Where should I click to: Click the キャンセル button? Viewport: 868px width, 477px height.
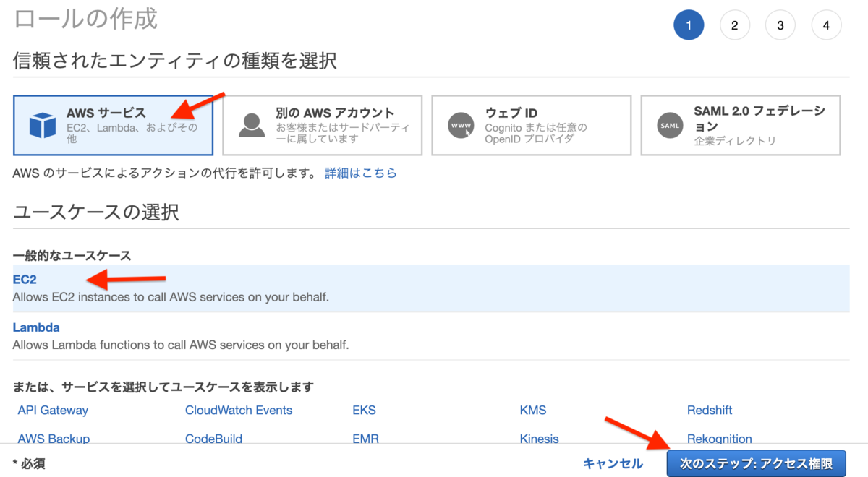(x=613, y=464)
